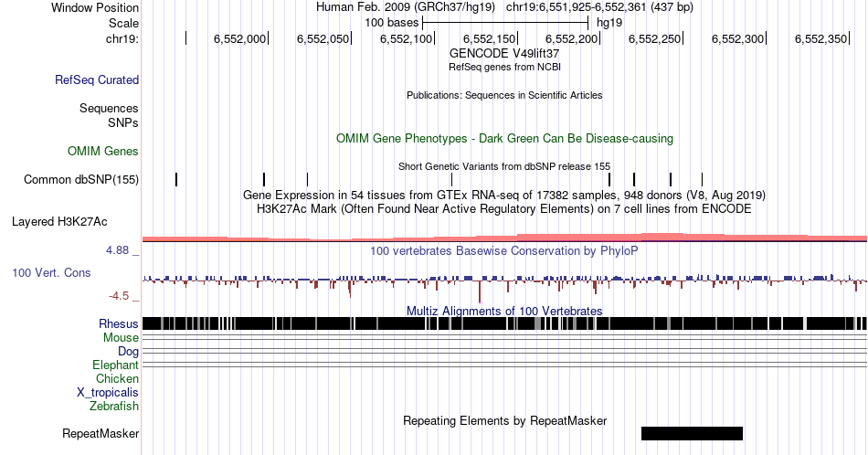Click the Sequences track label
This screenshot has height=455, width=868.
click(109, 108)
